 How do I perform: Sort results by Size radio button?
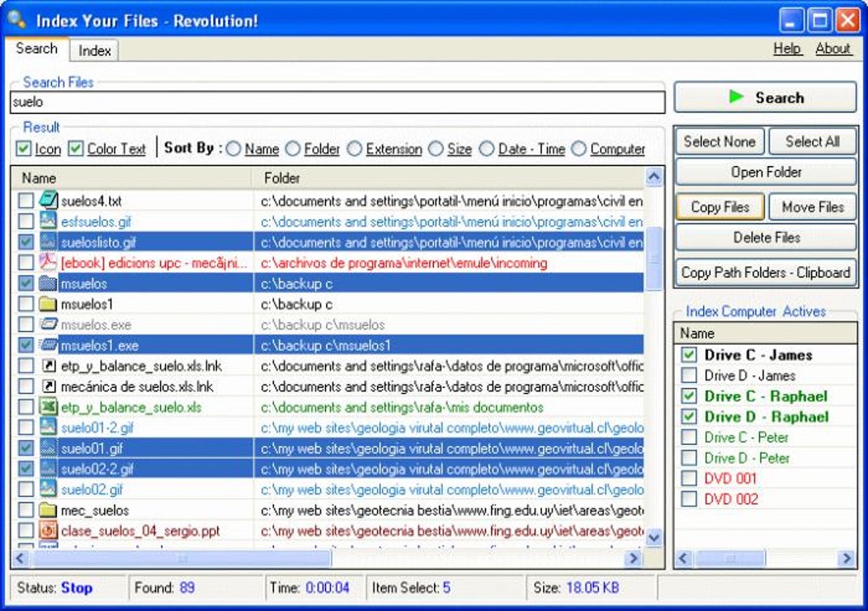437,149
